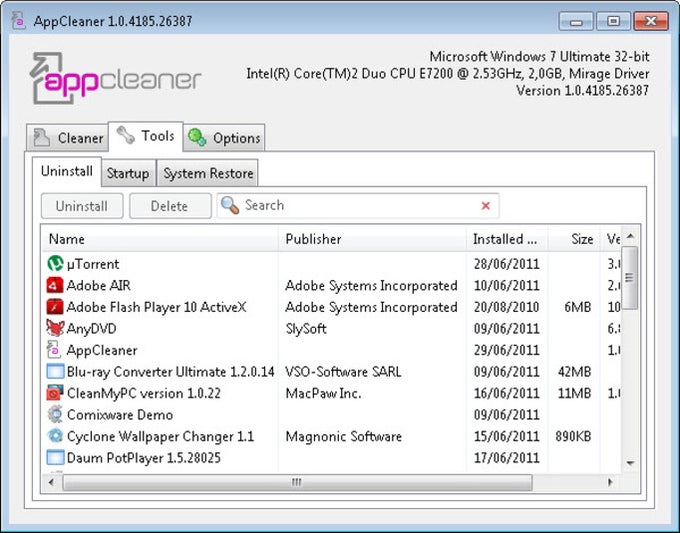
Task: Select Cyclone Wallpaper Changer 1.1
Action: point(160,436)
